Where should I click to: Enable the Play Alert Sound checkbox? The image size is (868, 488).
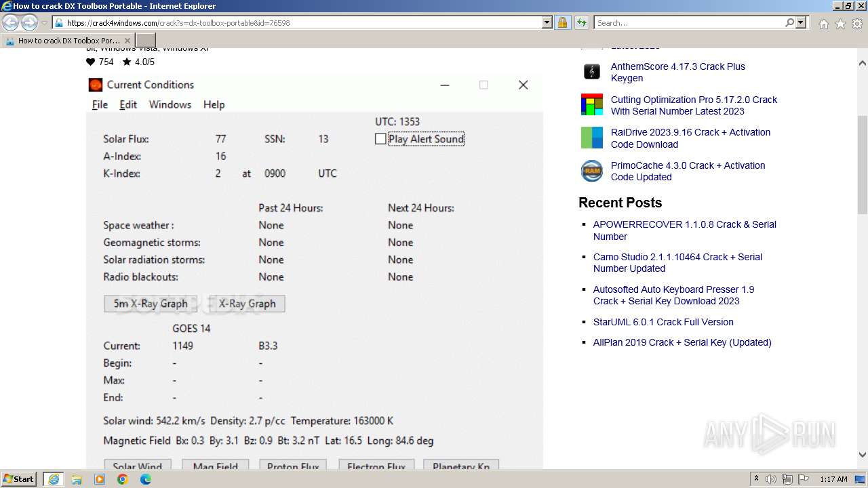[x=380, y=139]
